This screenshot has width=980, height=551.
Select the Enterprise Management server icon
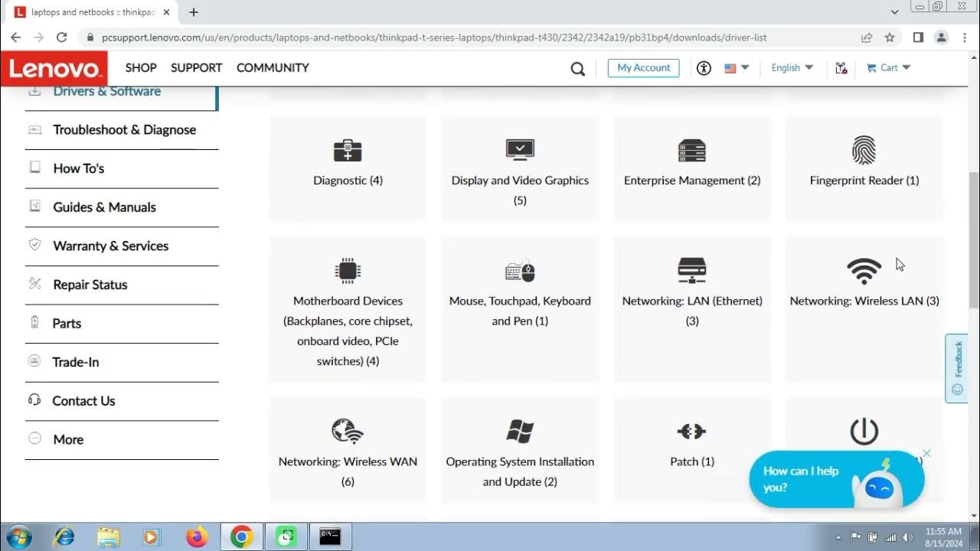click(692, 151)
